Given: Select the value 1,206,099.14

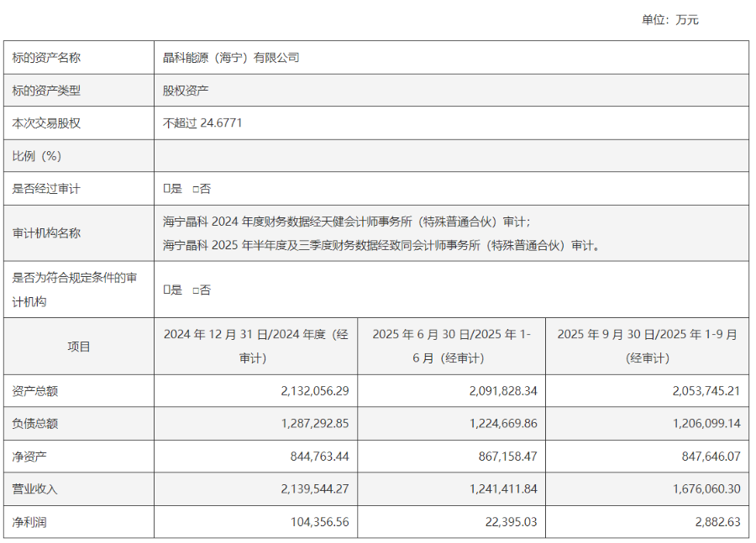Looking at the screenshot, I should click(x=706, y=424).
